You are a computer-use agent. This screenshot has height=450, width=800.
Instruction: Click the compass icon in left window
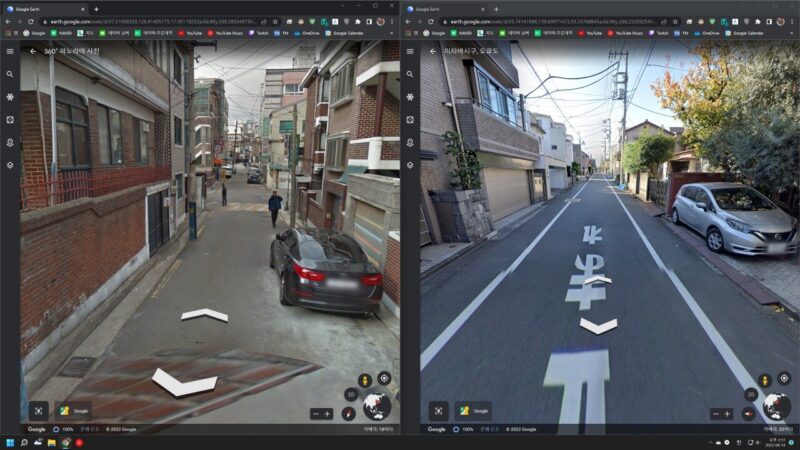pyautogui.click(x=348, y=413)
